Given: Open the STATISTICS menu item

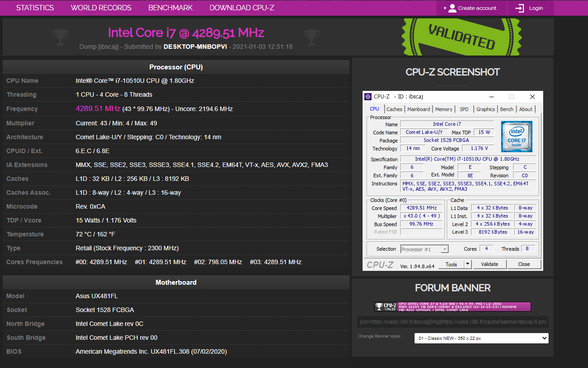Looking at the screenshot, I should tap(35, 8).
